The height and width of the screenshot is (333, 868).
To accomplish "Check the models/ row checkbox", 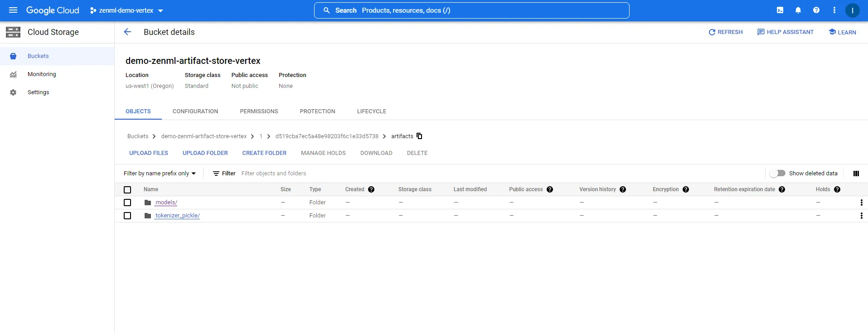I will click(127, 203).
